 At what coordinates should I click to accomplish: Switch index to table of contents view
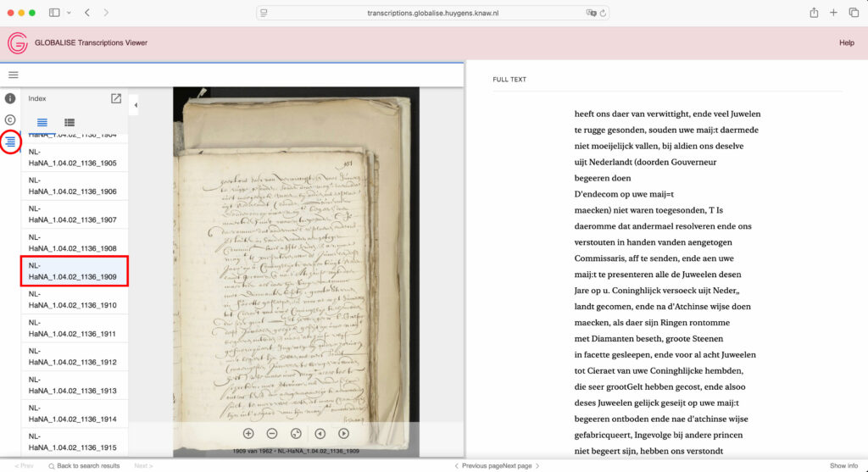point(42,123)
